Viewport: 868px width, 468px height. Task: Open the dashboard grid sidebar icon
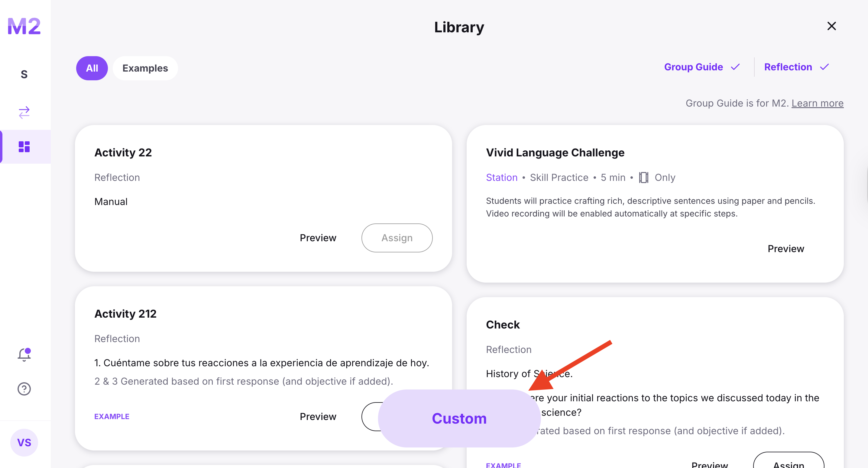pos(24,147)
